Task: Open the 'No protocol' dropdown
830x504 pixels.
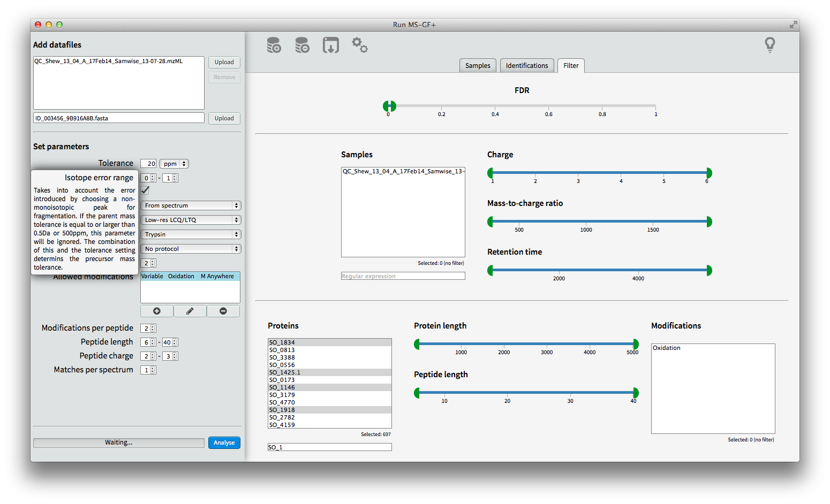Action: pyautogui.click(x=191, y=249)
